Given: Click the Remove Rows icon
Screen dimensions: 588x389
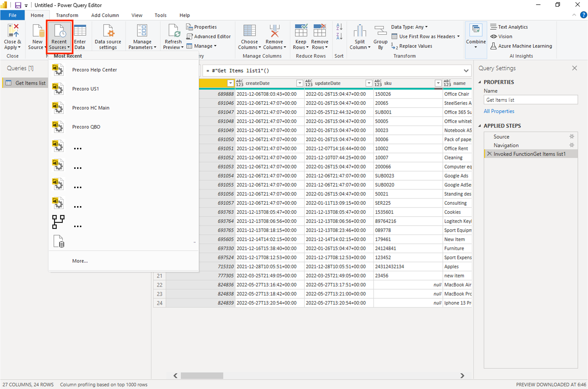Looking at the screenshot, I should 320,30.
